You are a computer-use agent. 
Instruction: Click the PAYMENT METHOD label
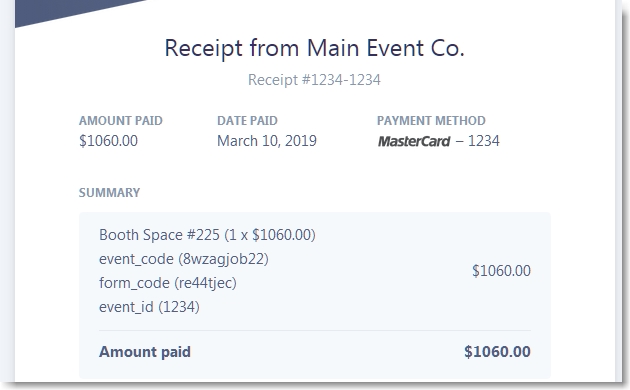pos(431,120)
